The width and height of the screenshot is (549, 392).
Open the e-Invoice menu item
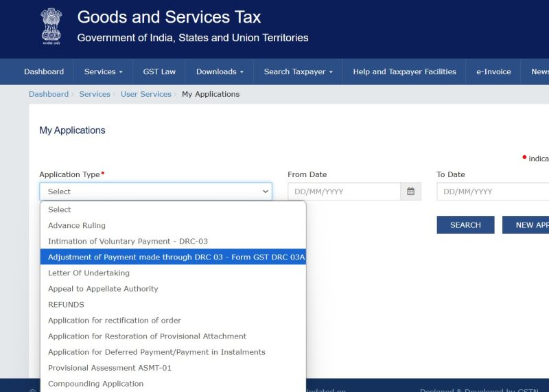[493, 71]
